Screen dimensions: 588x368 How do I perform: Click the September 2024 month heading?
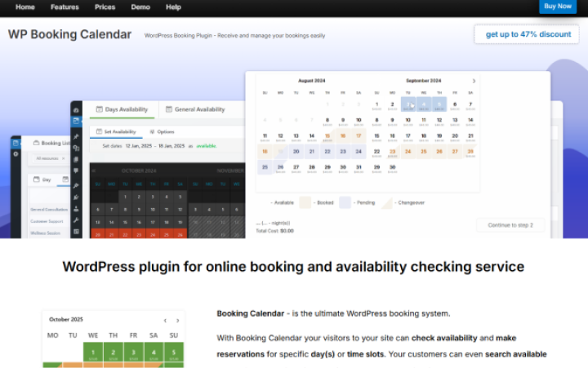(x=423, y=81)
